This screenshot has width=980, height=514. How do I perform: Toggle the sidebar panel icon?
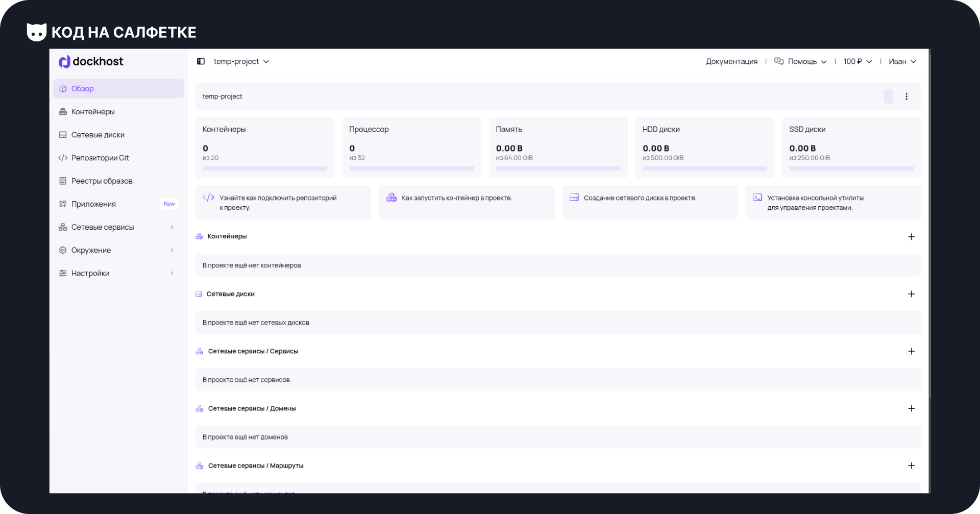click(x=201, y=61)
